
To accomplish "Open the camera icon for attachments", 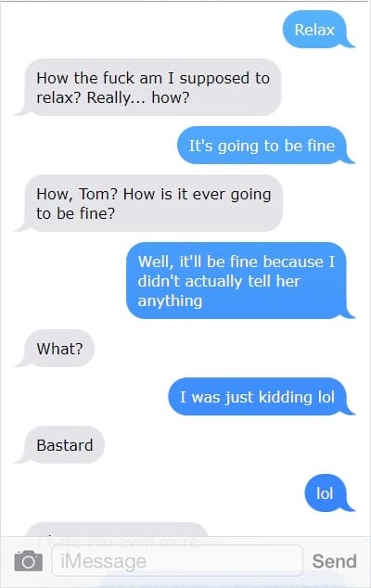I will pyautogui.click(x=29, y=561).
